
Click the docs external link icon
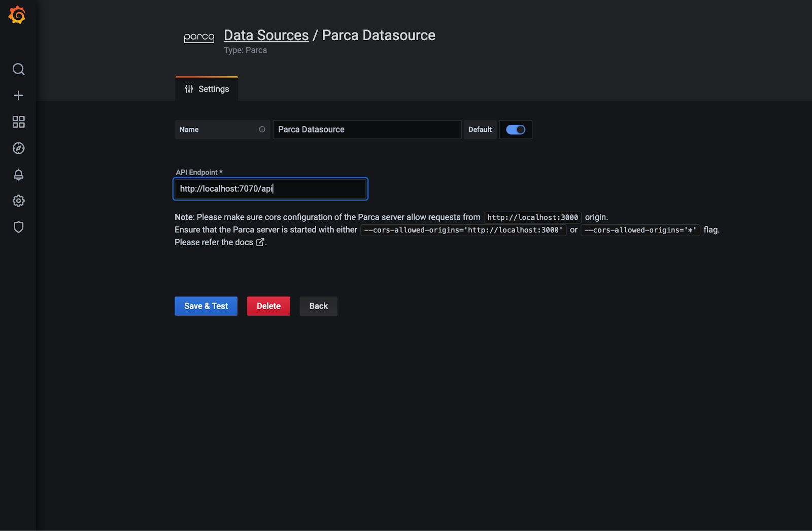point(260,242)
